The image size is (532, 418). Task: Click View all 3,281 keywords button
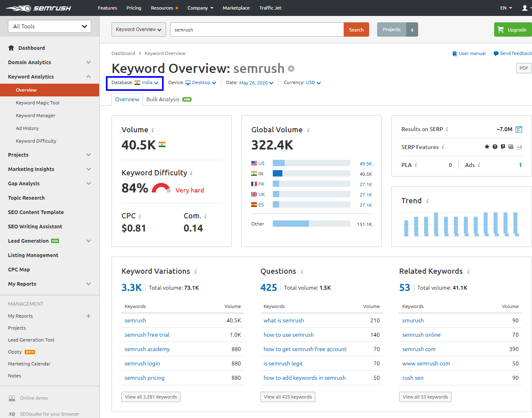coord(151,397)
